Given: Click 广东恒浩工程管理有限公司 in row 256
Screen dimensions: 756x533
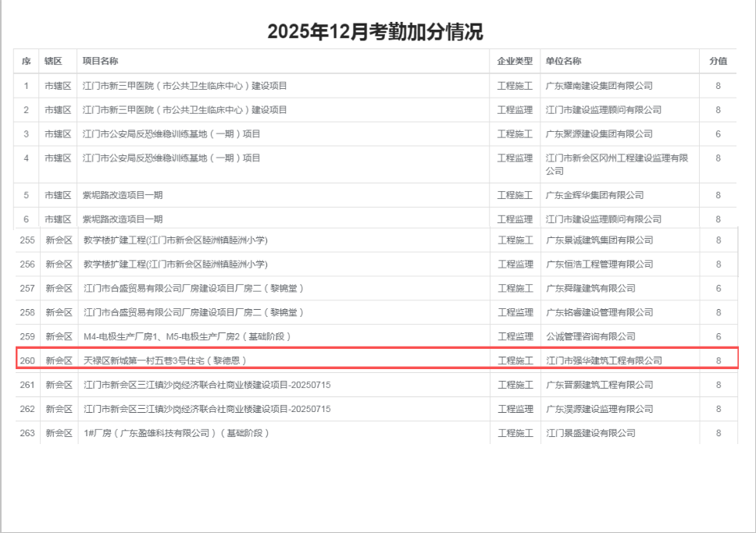Looking at the screenshot, I should pos(598,264).
